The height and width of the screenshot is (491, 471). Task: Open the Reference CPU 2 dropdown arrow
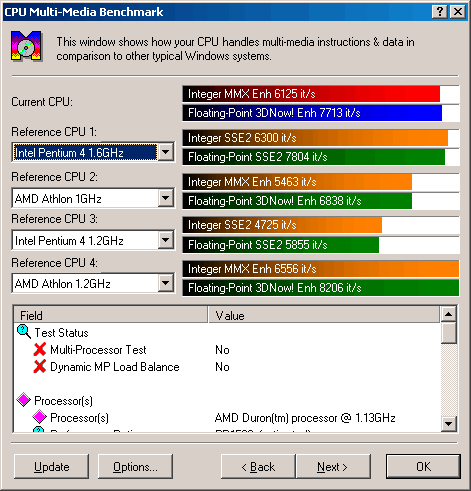[x=165, y=198]
